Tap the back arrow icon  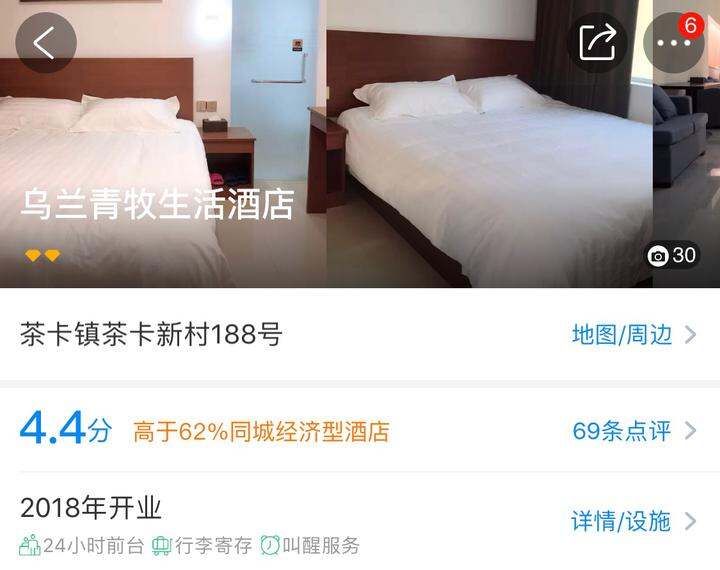[45, 42]
